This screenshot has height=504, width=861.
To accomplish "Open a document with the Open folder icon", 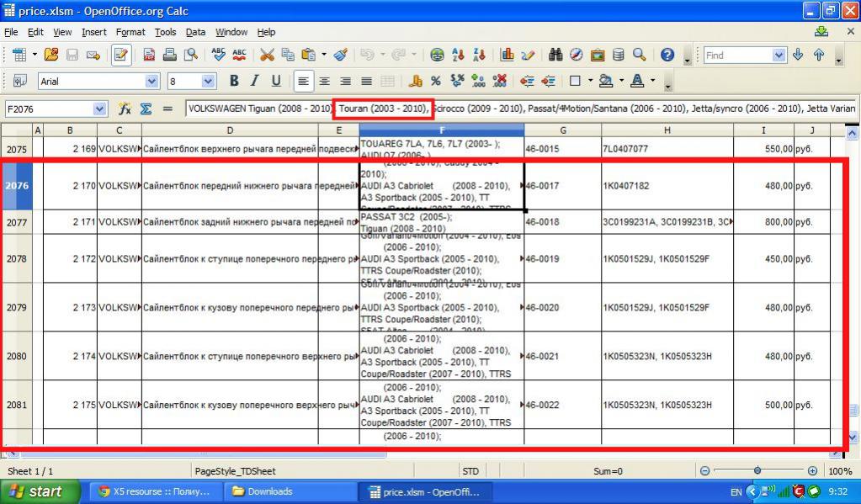I will 51,55.
